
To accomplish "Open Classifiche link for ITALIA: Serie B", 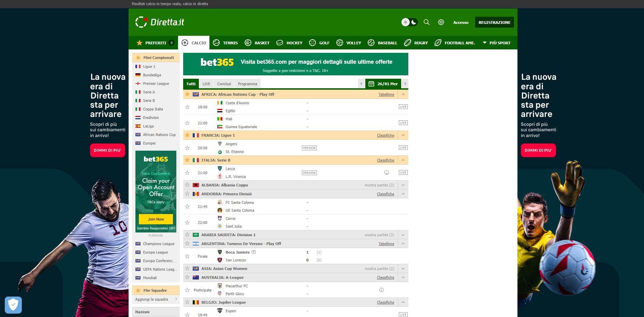I will click(385, 160).
